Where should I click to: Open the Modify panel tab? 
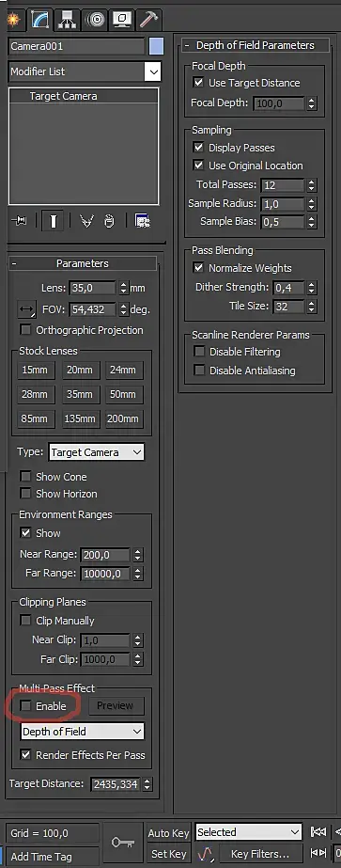pyautogui.click(x=40, y=20)
